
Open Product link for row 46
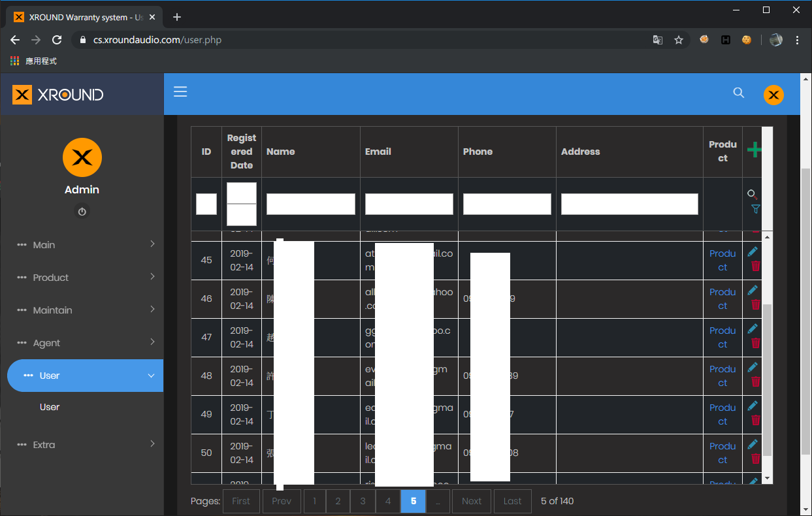click(723, 298)
